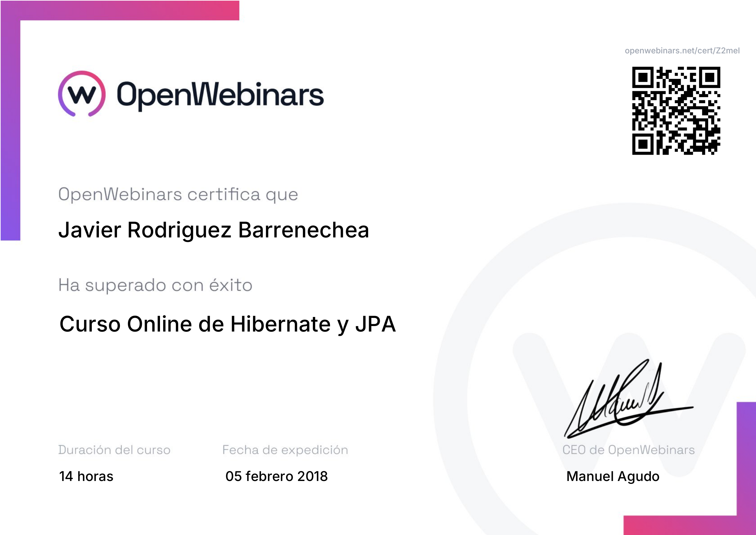
Task: Select the name Javier Rodriguez Barrenechea
Action: 214,230
